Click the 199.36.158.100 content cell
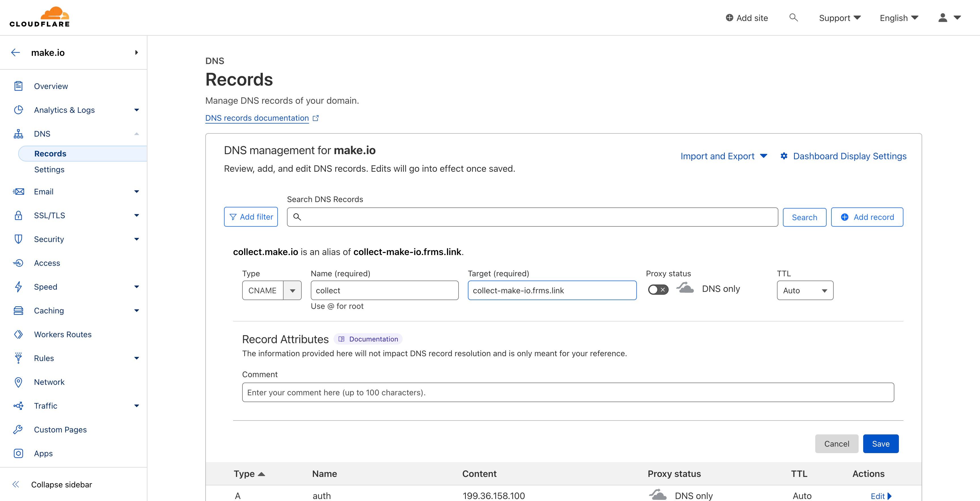980x501 pixels. point(494,496)
